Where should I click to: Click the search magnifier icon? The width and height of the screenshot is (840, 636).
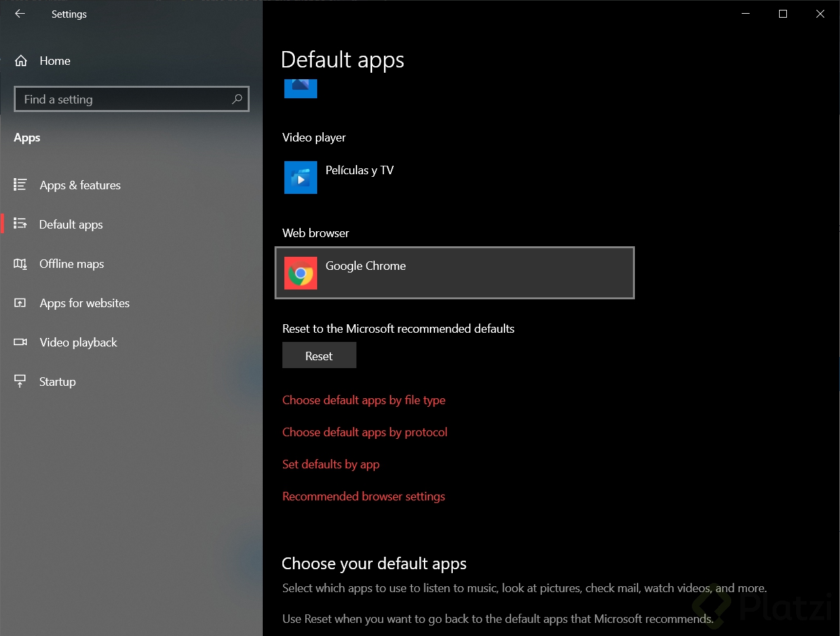[237, 99]
